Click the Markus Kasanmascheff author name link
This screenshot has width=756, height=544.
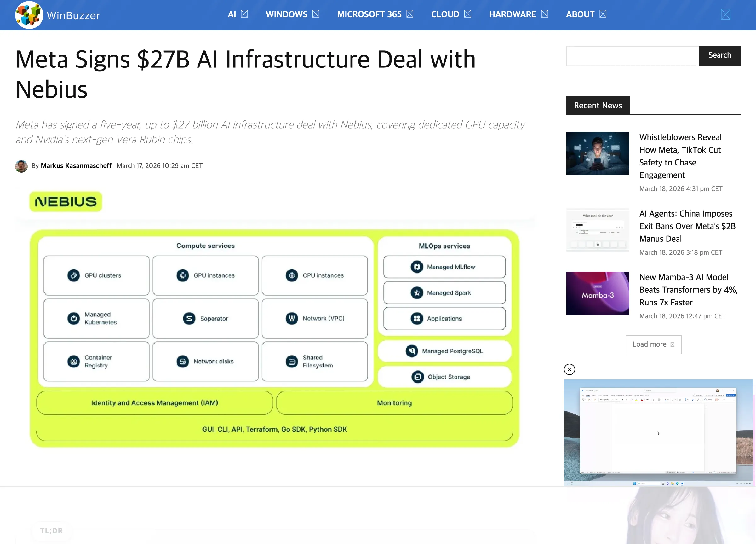pyautogui.click(x=76, y=166)
